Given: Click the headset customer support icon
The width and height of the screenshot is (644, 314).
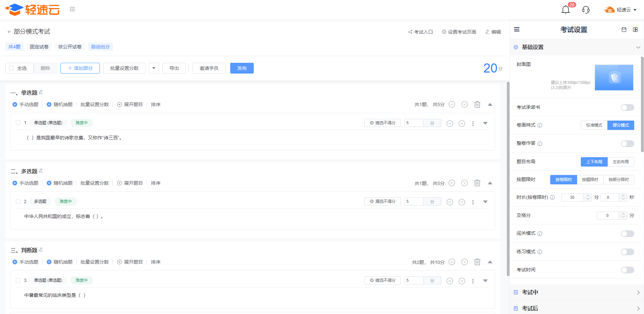Looking at the screenshot, I should tap(586, 10).
